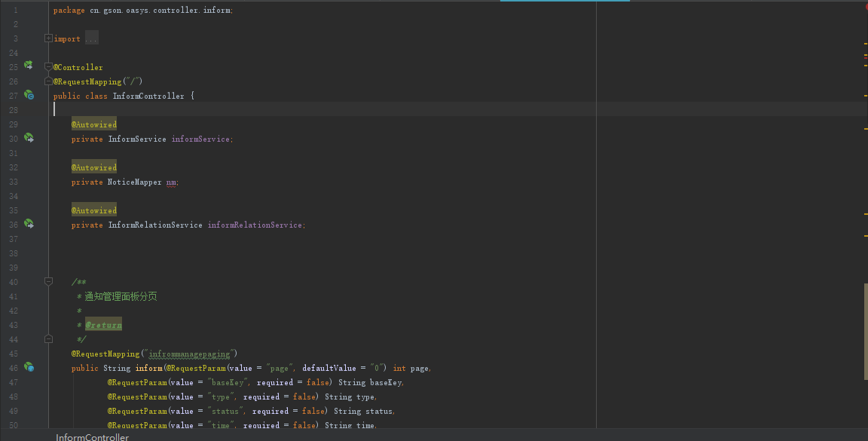Image resolution: width=868 pixels, height=441 pixels.
Task: Click the package declaration line
Action: click(x=143, y=10)
